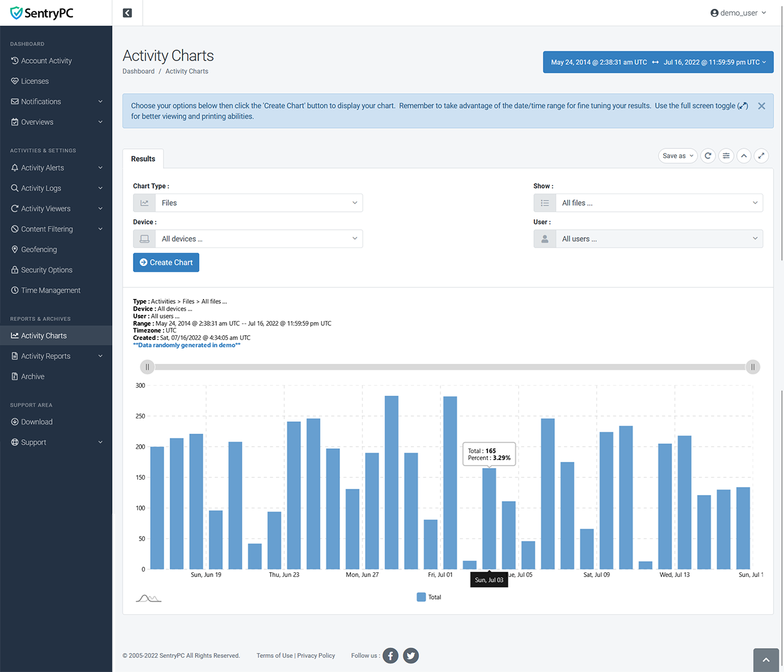Select Activity Charts in sidebar
This screenshot has width=784, height=672.
pos(56,336)
